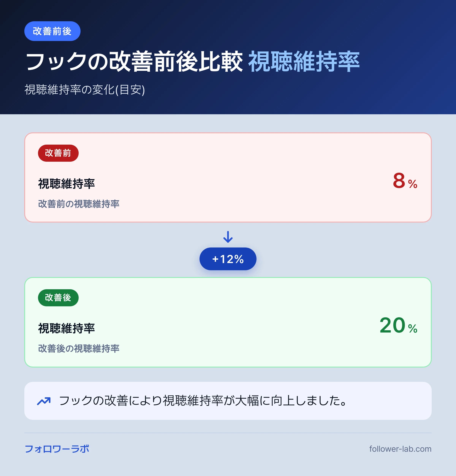Viewport: 456px width, 476px height.
Task: Click the red 改善前 label pill
Action: [x=58, y=153]
